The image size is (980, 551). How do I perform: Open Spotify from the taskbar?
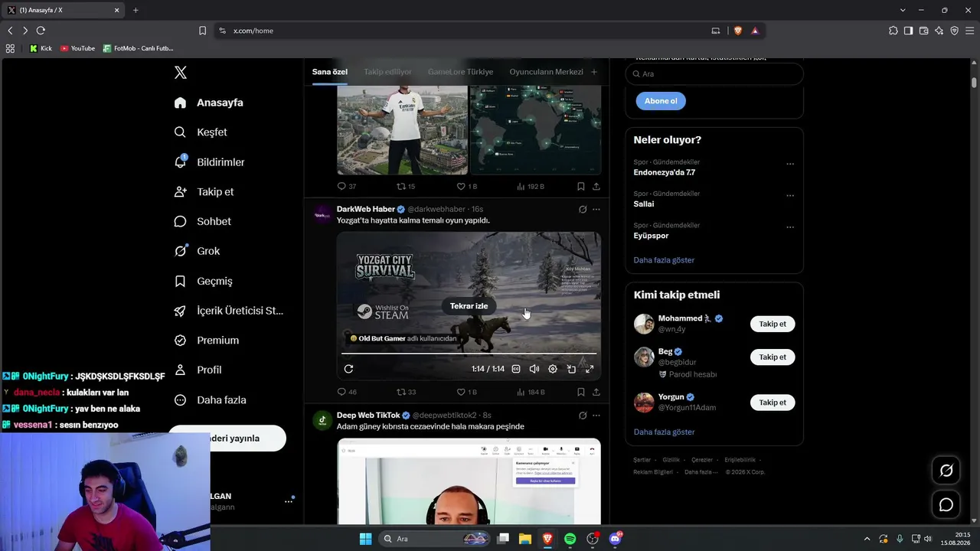pyautogui.click(x=570, y=539)
